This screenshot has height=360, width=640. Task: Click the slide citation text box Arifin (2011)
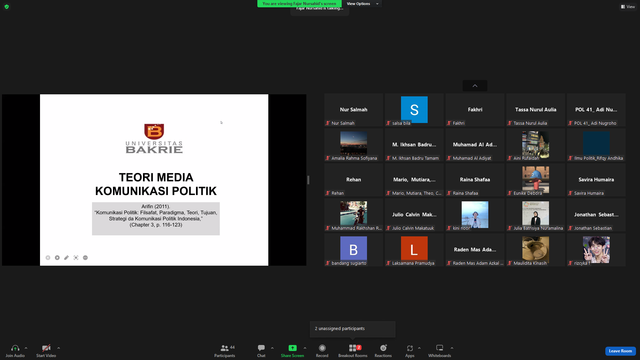[x=156, y=218]
